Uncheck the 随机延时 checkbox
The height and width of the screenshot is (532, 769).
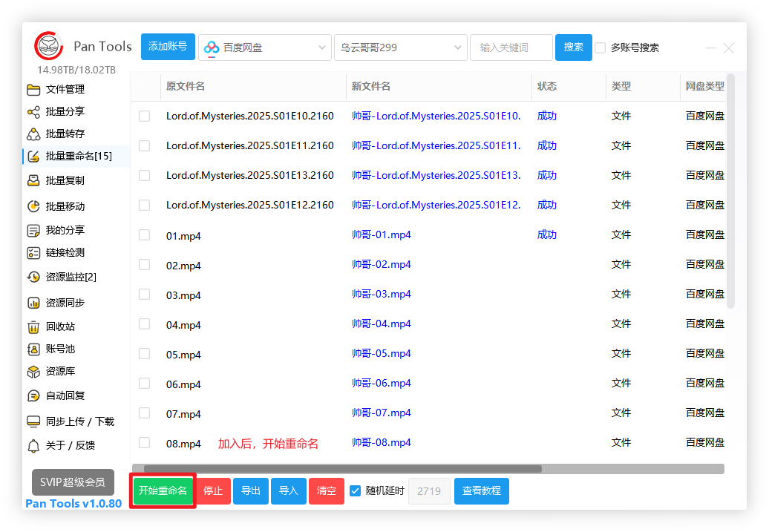click(355, 490)
